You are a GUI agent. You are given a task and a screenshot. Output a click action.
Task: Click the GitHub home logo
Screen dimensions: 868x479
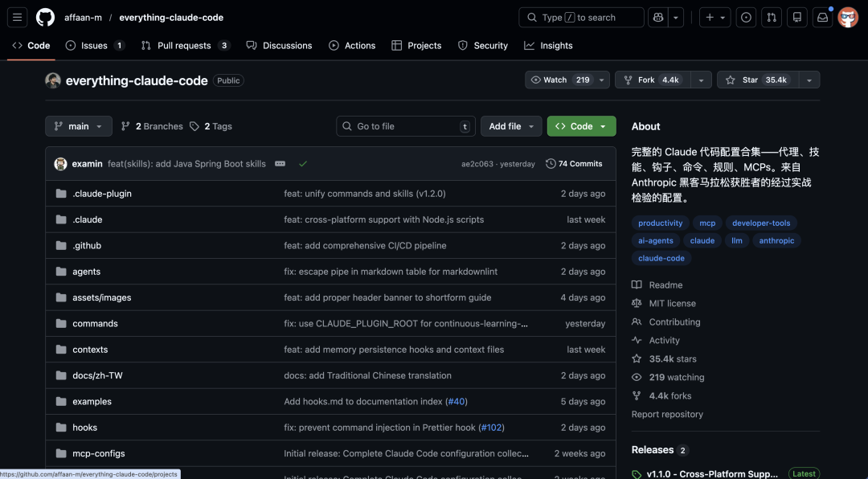(x=45, y=17)
